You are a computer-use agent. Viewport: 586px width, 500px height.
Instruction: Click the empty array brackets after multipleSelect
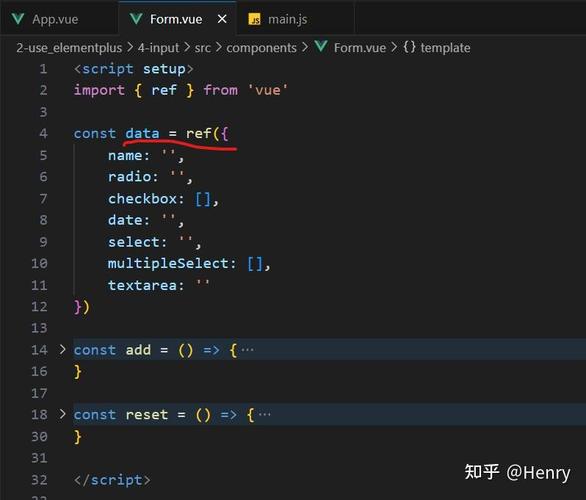click(x=255, y=264)
